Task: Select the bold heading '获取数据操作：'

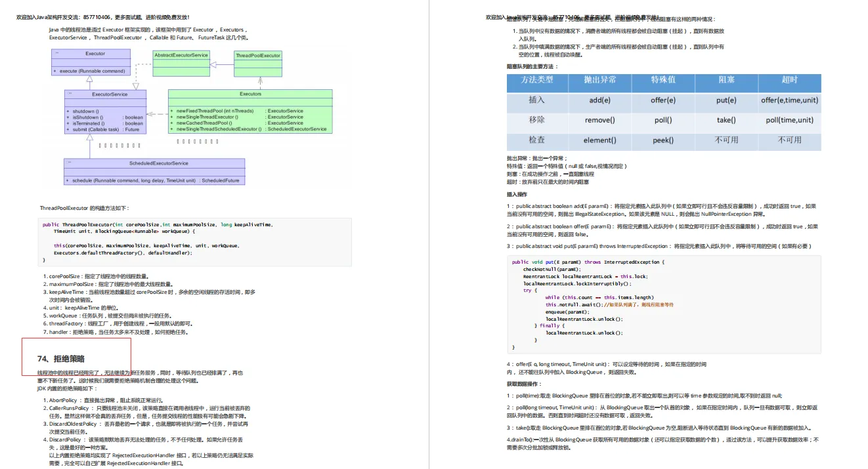Action: tap(524, 384)
